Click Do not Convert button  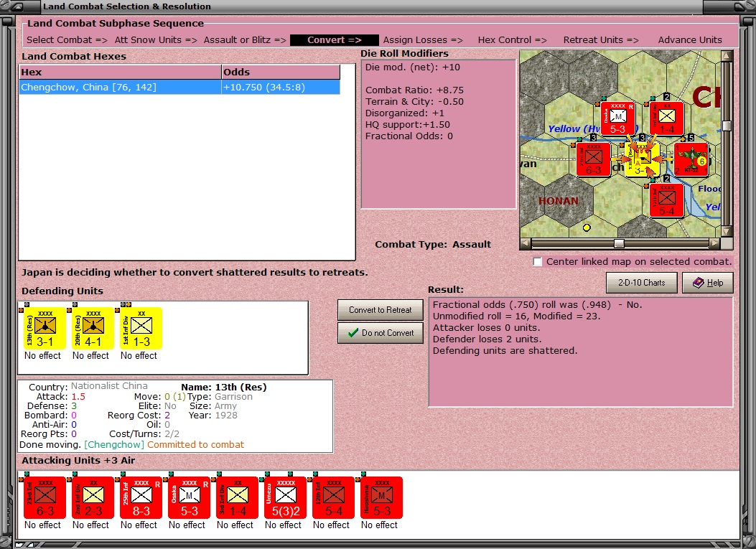point(381,333)
